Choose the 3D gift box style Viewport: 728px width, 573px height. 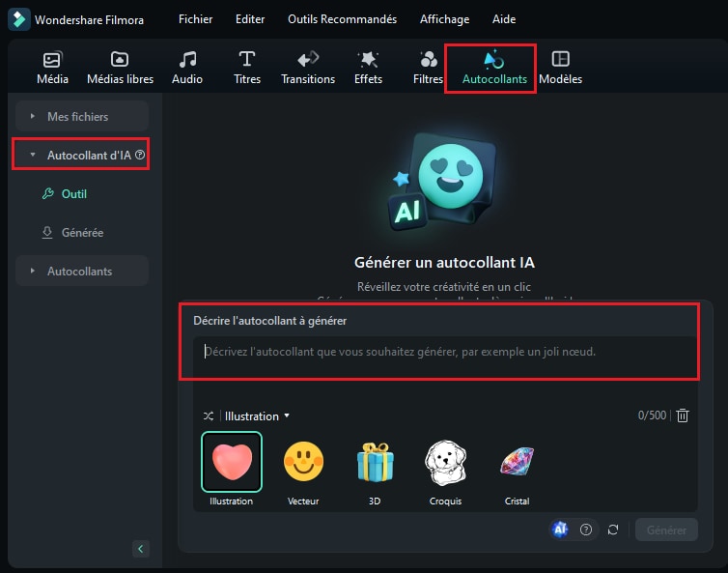375,462
